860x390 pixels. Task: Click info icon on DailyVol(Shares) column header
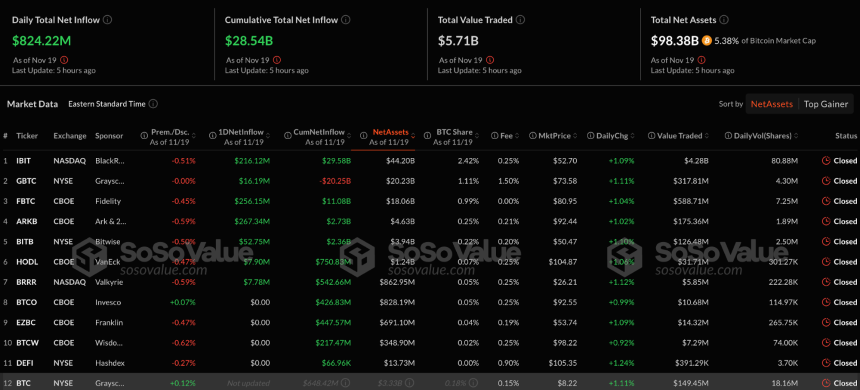tap(728, 135)
